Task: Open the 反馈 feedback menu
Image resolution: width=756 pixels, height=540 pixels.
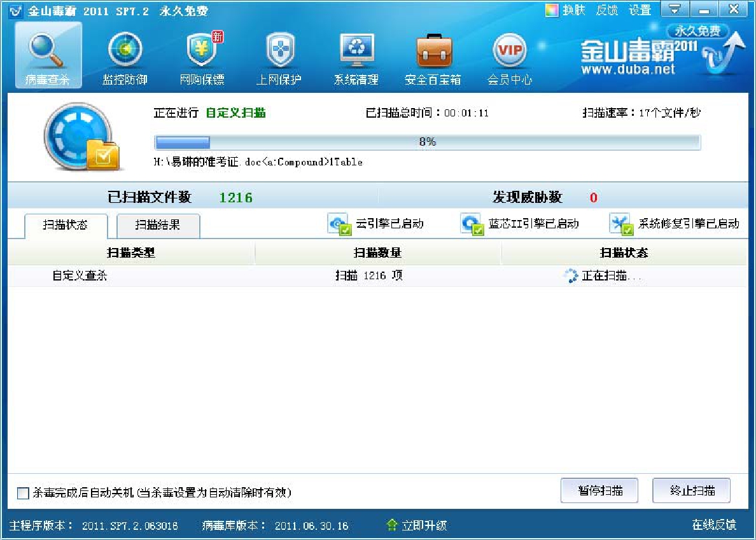Action: tap(606, 10)
